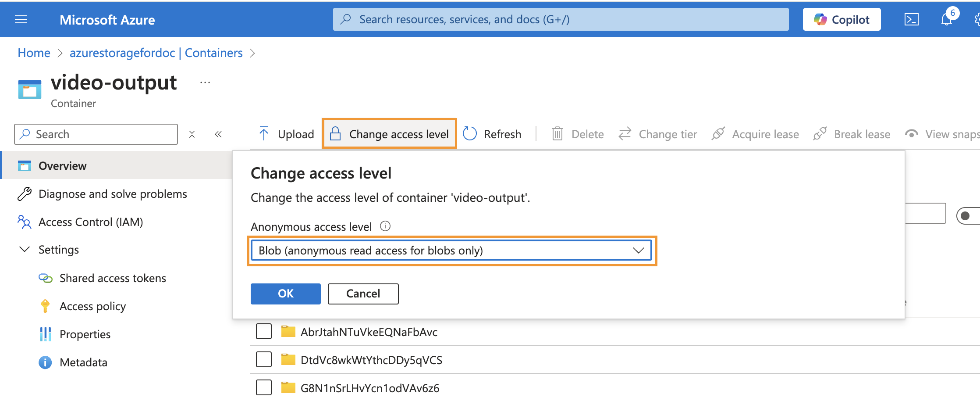Open Cloud Shell from the top bar
This screenshot has width=980, height=401.
point(911,20)
